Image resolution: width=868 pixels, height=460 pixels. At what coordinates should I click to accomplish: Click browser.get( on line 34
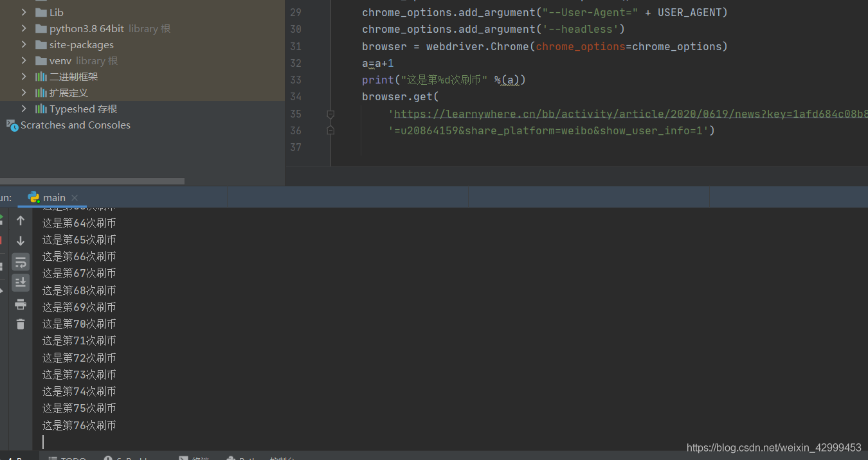(401, 96)
